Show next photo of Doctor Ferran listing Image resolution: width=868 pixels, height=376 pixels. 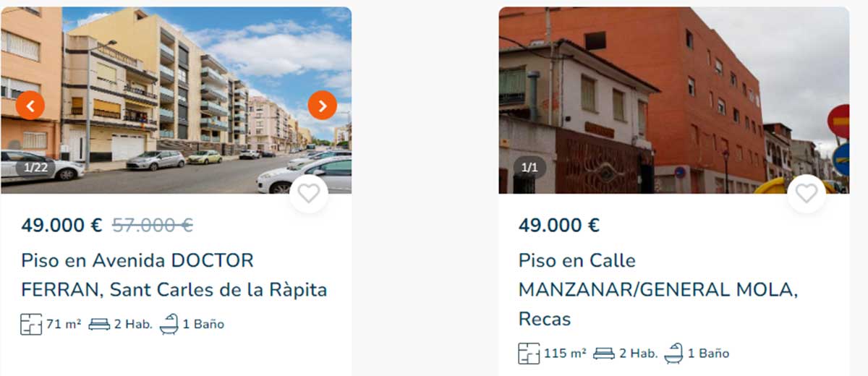tap(323, 106)
